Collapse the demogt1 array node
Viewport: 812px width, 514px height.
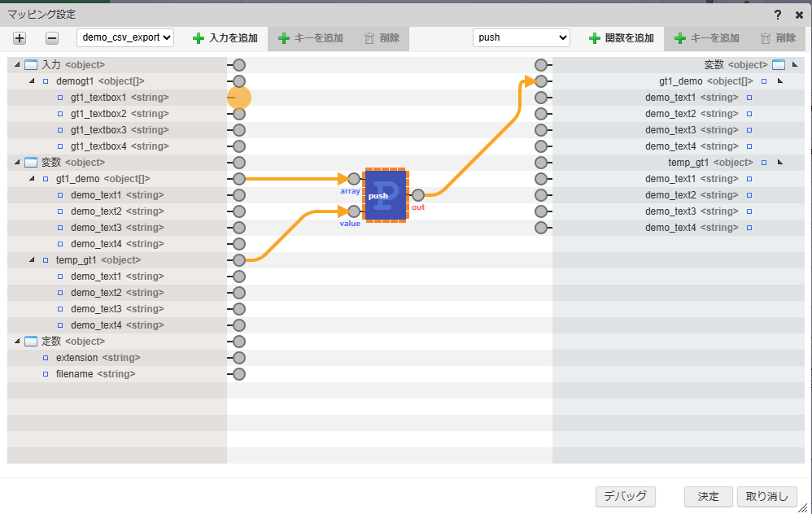(x=32, y=81)
